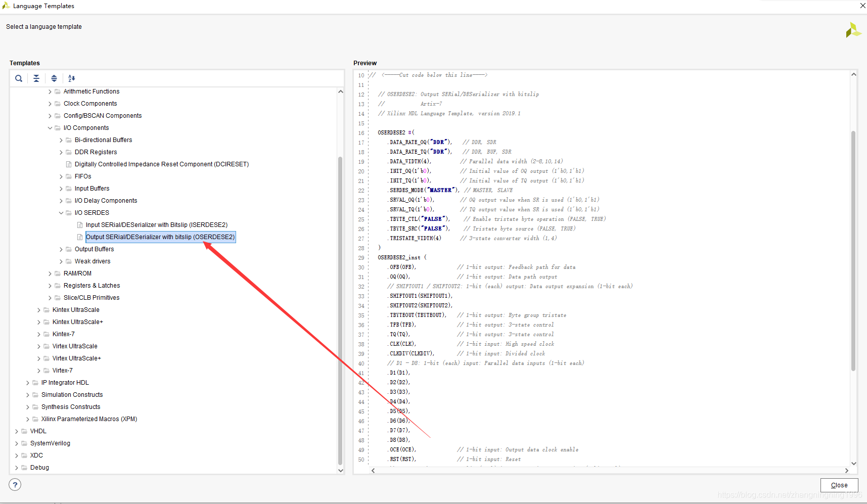
Task: Click the Debug folder icon
Action: [24, 468]
